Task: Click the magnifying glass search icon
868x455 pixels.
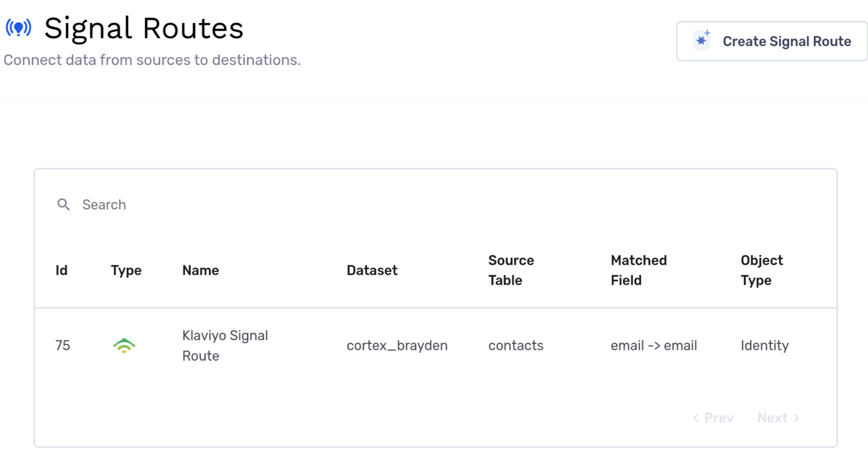Action: click(x=63, y=205)
